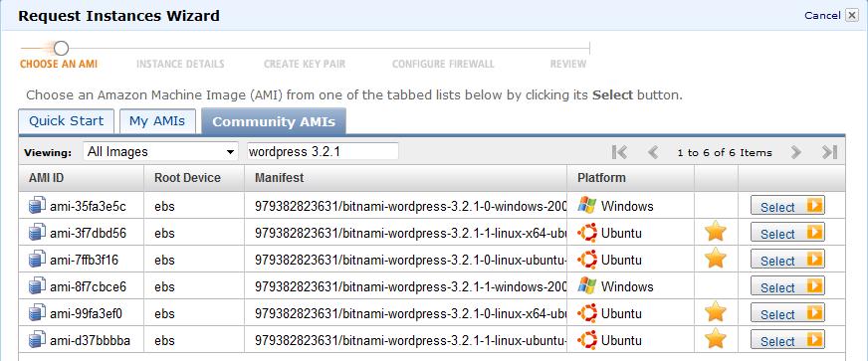Toggle favorite star for ami-3f7dbd56
Viewport: 868px width, 361px height.
pyautogui.click(x=716, y=232)
